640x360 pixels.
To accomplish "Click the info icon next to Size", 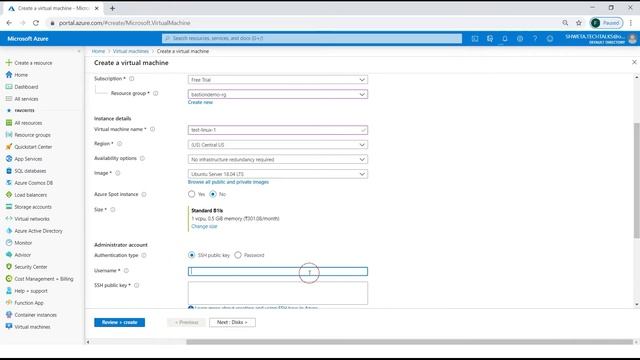I will [x=113, y=210].
